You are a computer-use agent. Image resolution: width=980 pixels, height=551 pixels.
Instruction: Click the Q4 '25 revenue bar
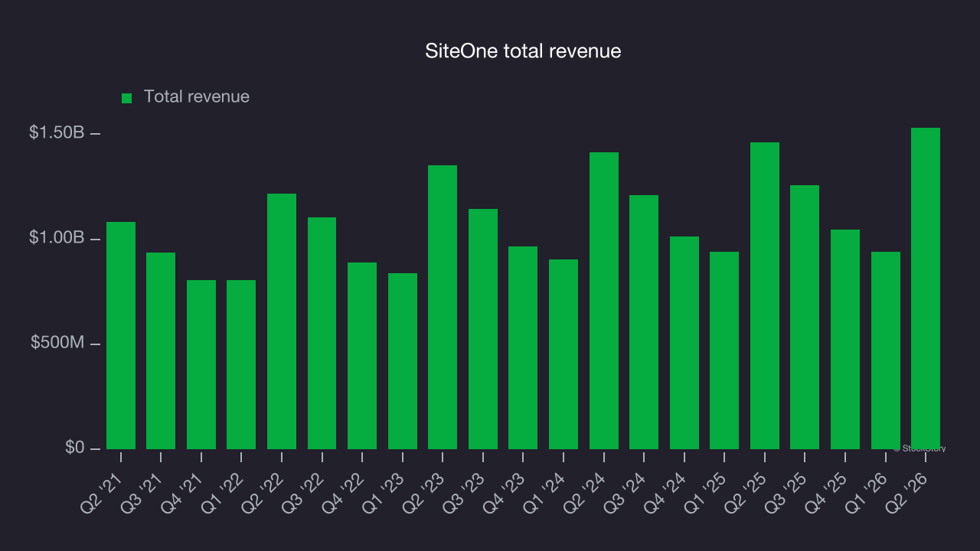point(845,339)
